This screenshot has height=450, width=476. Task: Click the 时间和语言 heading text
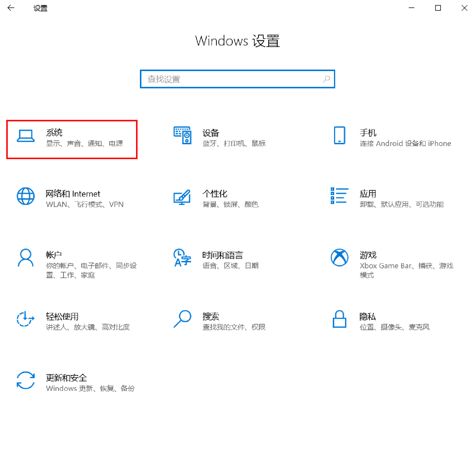[x=223, y=255]
